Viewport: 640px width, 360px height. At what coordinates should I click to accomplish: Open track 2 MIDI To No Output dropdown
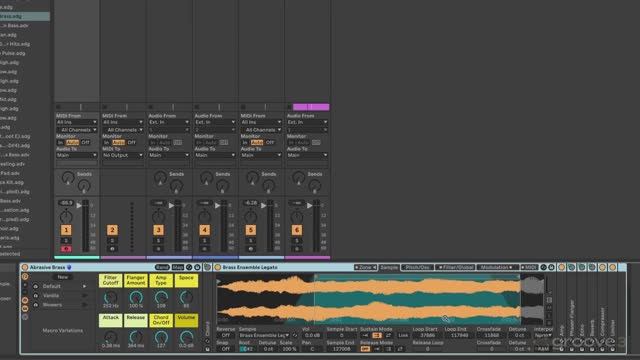coord(123,156)
